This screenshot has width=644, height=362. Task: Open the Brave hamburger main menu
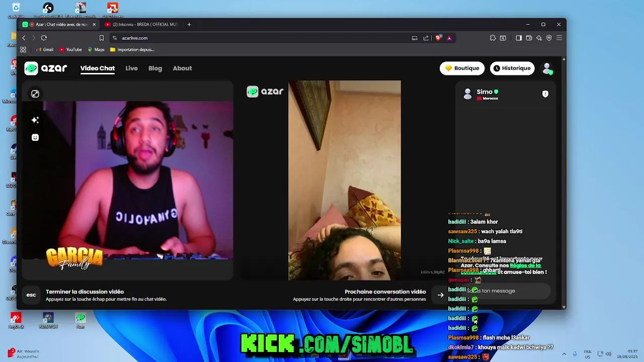point(559,38)
